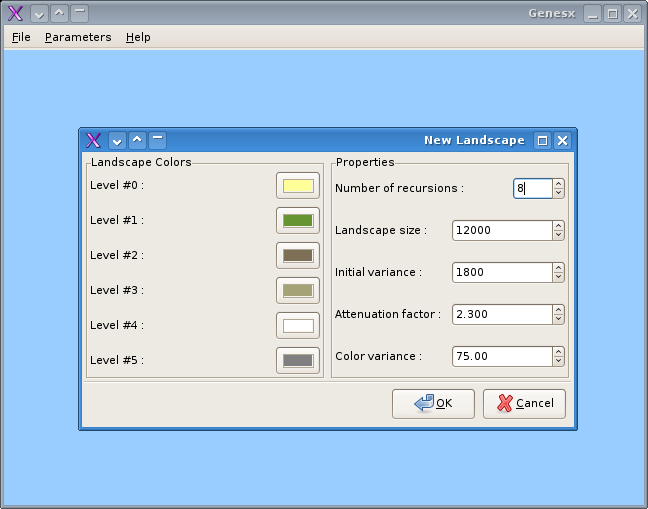
Task: Open the Level #5 gray color picker
Action: (298, 361)
